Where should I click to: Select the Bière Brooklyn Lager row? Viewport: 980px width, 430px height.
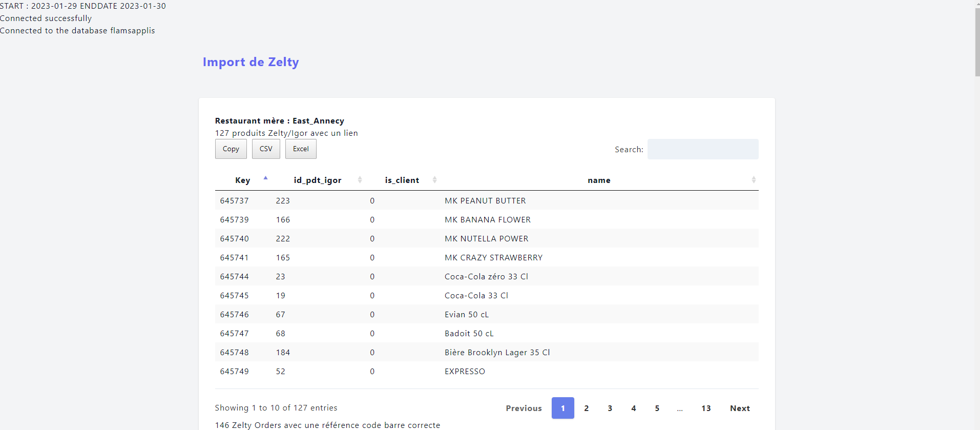[x=497, y=353]
